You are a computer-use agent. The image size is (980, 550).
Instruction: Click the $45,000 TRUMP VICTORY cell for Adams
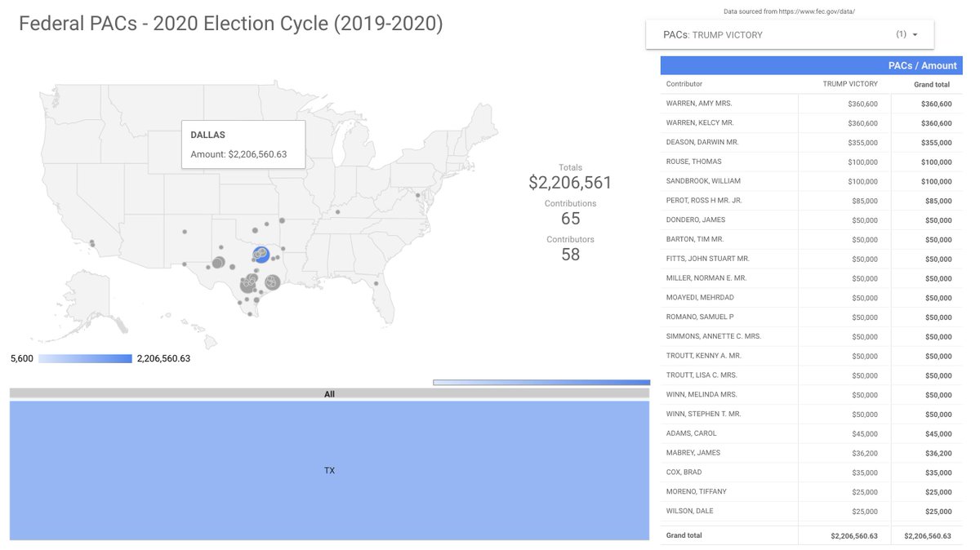click(x=865, y=434)
